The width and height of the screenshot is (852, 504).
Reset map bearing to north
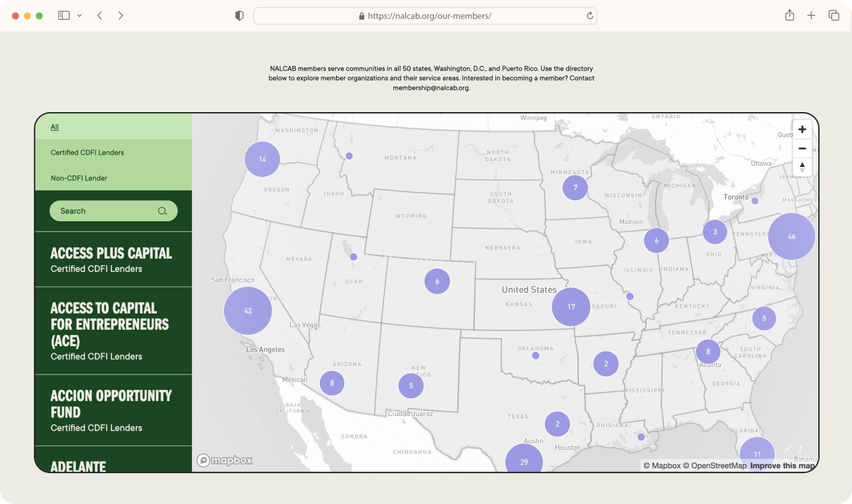coord(802,167)
